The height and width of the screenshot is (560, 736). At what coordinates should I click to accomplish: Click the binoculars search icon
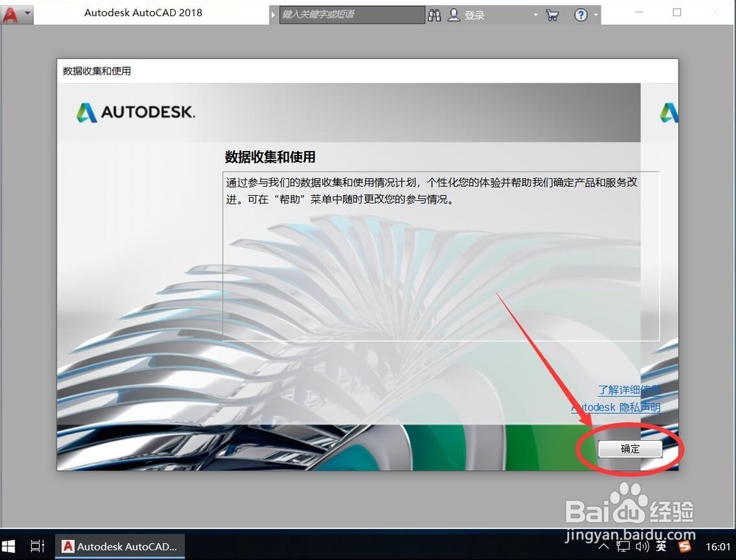click(434, 15)
